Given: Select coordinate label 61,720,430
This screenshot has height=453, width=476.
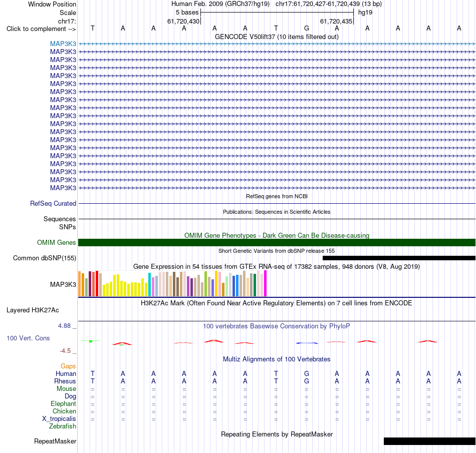Looking at the screenshot, I should 183,21.
